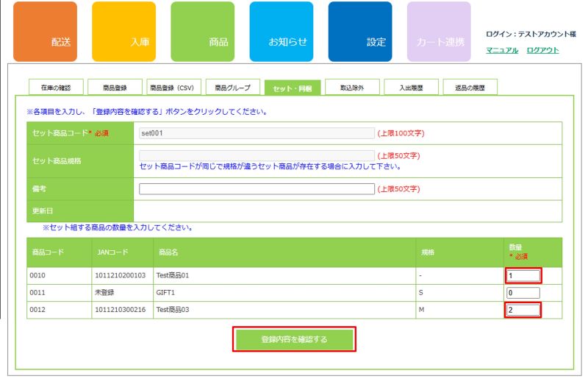
Task: Focus the quantity field for Test商品03
Action: click(x=523, y=310)
